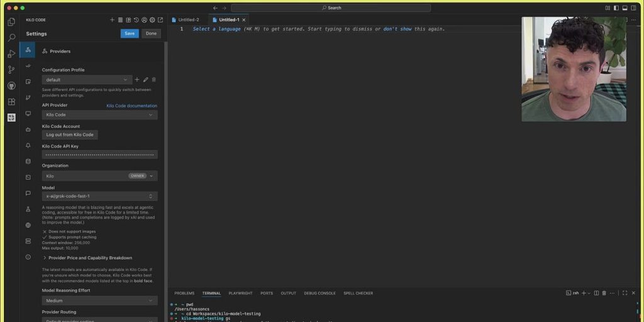Screen dimensions: 644x322
Task: Start a new Kilo Code task with plus icon
Action: pyautogui.click(x=113, y=20)
